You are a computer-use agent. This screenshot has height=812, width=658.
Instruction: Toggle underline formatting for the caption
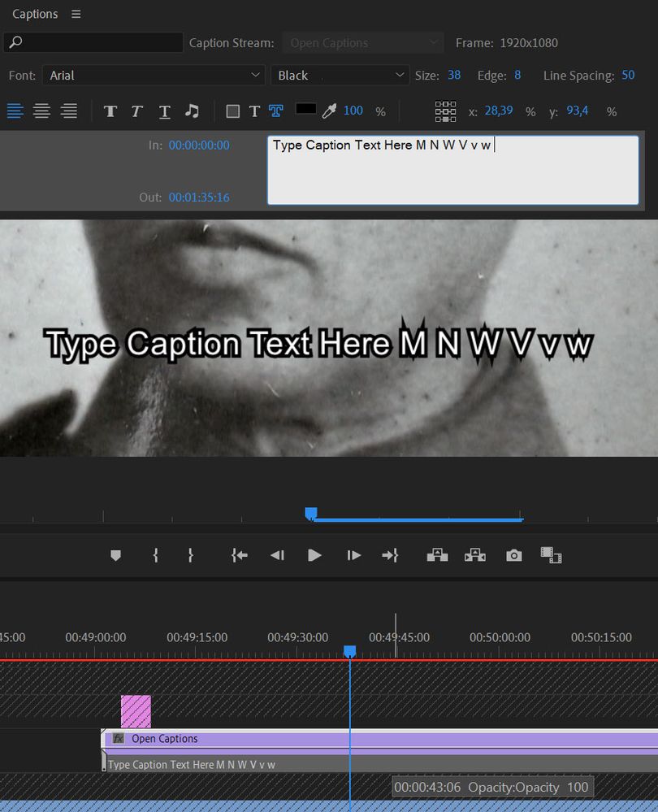click(x=164, y=111)
